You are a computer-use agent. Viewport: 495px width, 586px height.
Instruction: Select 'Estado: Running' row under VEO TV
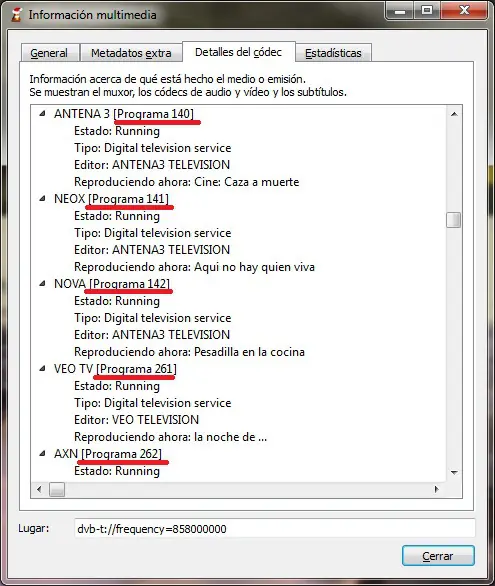[117, 386]
